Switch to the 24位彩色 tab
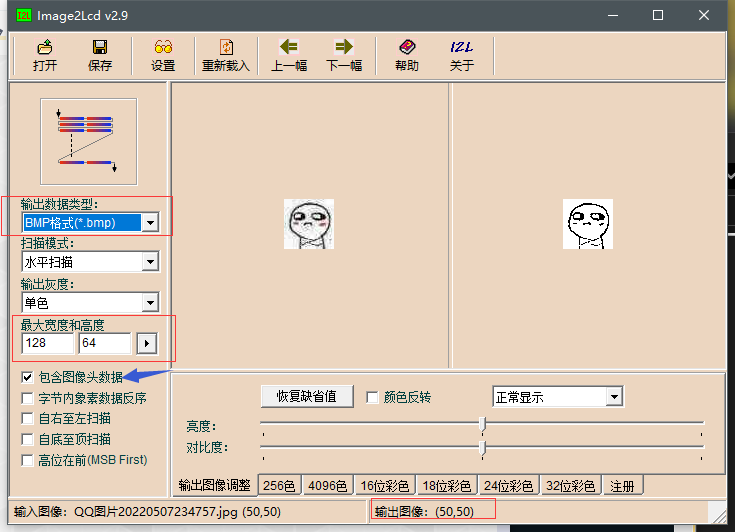 [x=509, y=486]
